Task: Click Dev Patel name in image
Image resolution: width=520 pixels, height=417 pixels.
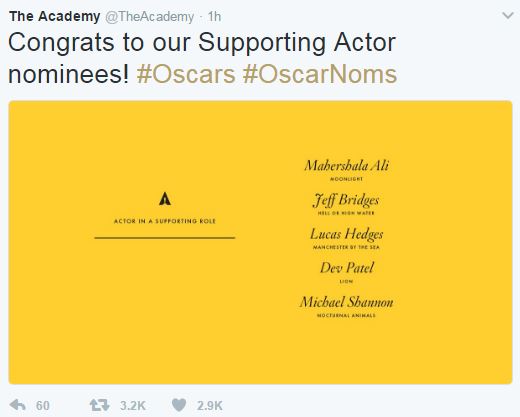Action: click(347, 268)
